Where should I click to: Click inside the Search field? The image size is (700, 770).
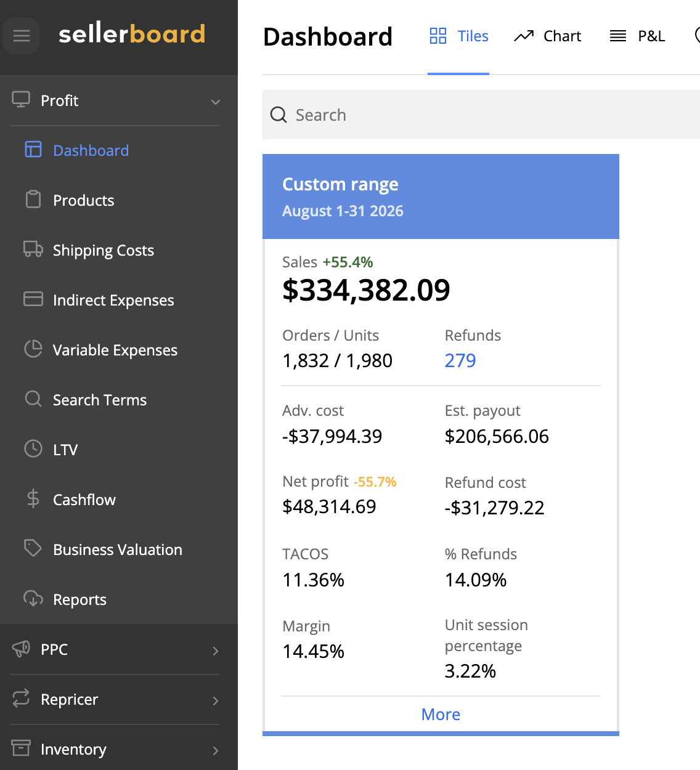pos(481,115)
